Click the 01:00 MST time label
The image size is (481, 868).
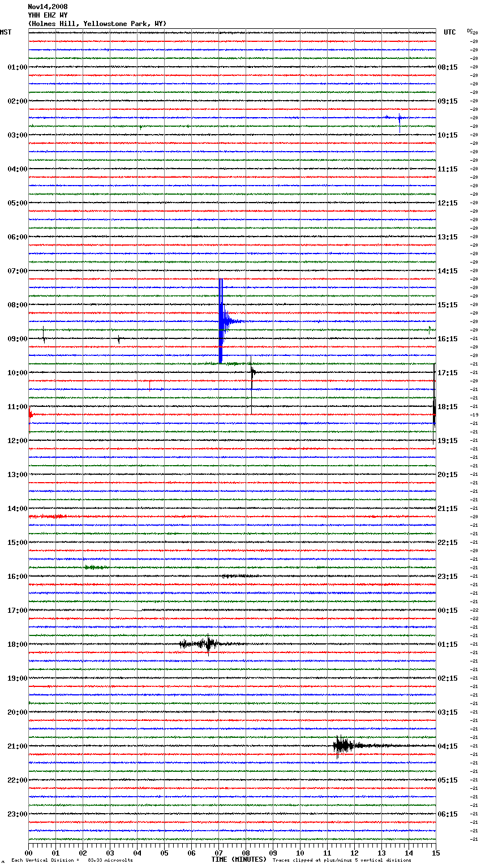click(18, 67)
